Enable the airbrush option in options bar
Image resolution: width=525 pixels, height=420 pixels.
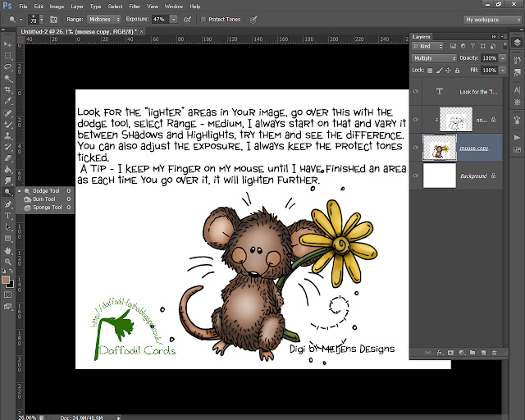188,20
